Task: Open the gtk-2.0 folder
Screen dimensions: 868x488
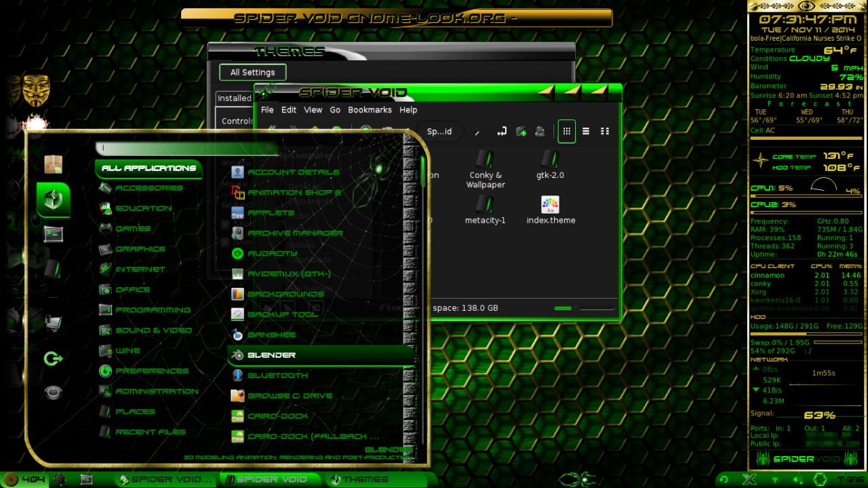Action: click(x=550, y=164)
